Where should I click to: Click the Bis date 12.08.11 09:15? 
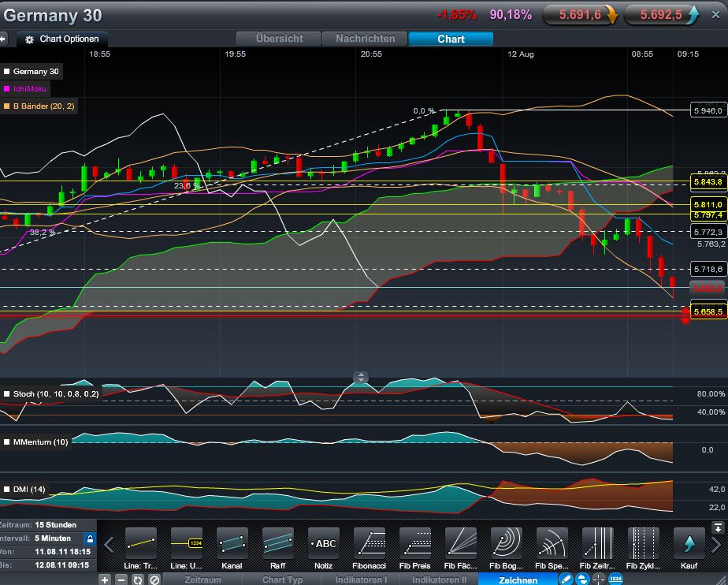pos(61,565)
